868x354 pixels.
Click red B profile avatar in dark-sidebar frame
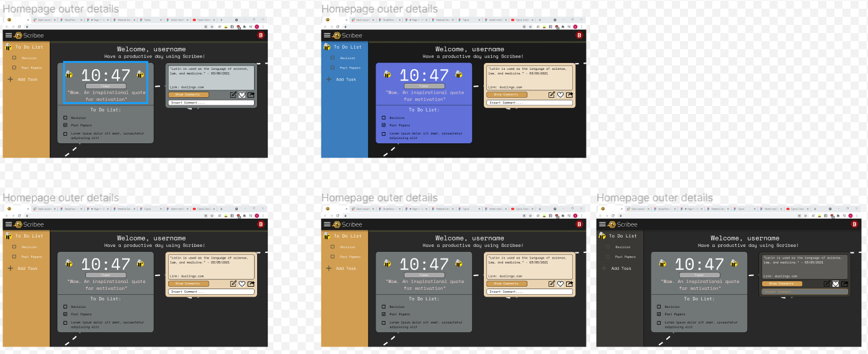click(855, 224)
